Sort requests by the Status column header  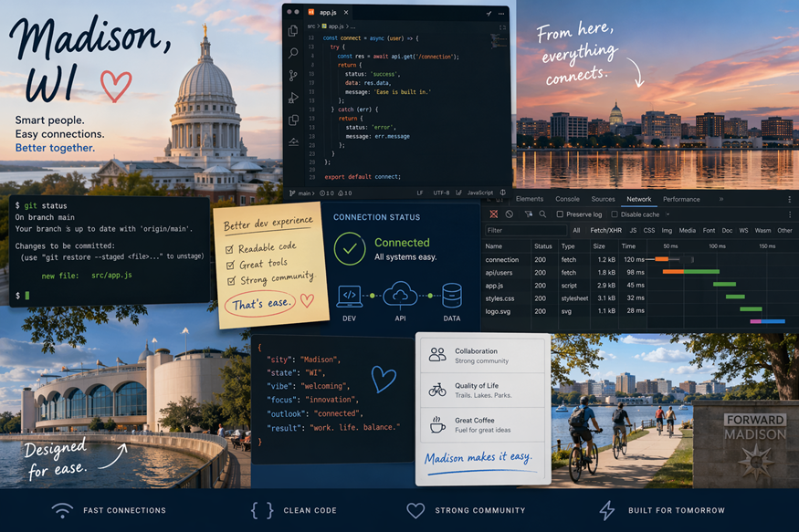(543, 245)
